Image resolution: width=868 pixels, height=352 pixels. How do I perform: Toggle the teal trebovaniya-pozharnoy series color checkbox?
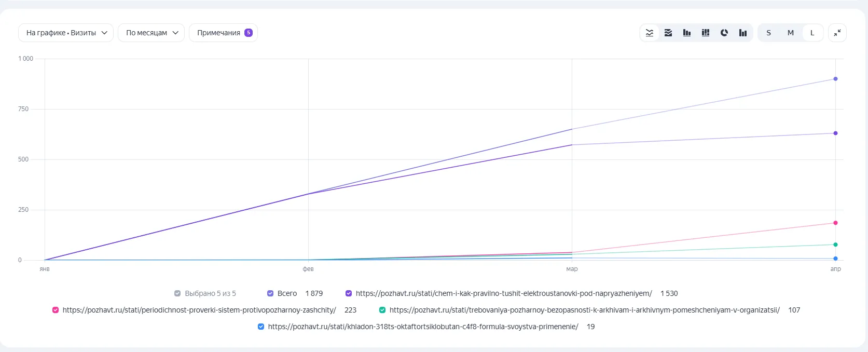[382, 310]
